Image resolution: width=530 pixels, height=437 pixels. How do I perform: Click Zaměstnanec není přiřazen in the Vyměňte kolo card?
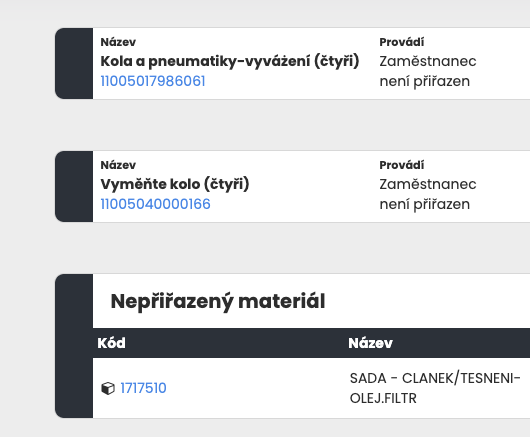tap(428, 194)
